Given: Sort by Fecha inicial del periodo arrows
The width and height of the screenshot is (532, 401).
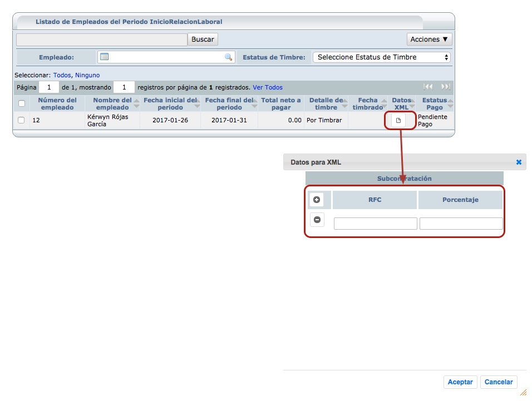Looking at the screenshot, I should point(197,103).
